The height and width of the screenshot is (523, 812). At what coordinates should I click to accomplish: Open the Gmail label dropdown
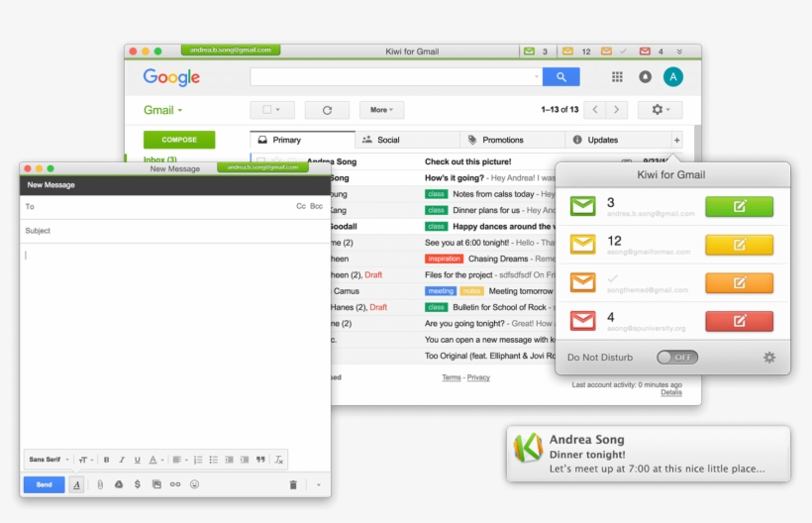point(162,110)
